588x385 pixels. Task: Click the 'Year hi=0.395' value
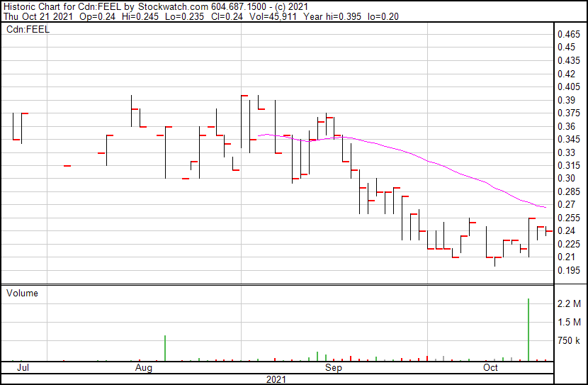332,16
